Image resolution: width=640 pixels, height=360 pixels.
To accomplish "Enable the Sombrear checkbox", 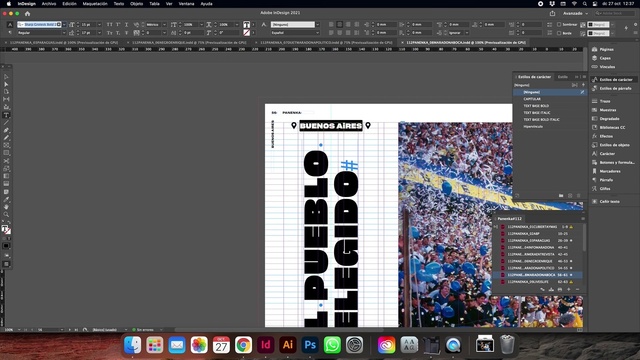I will [559, 24].
